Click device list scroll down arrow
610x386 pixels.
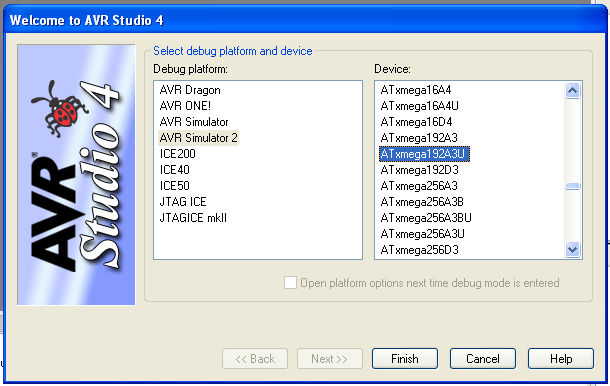pos(572,249)
